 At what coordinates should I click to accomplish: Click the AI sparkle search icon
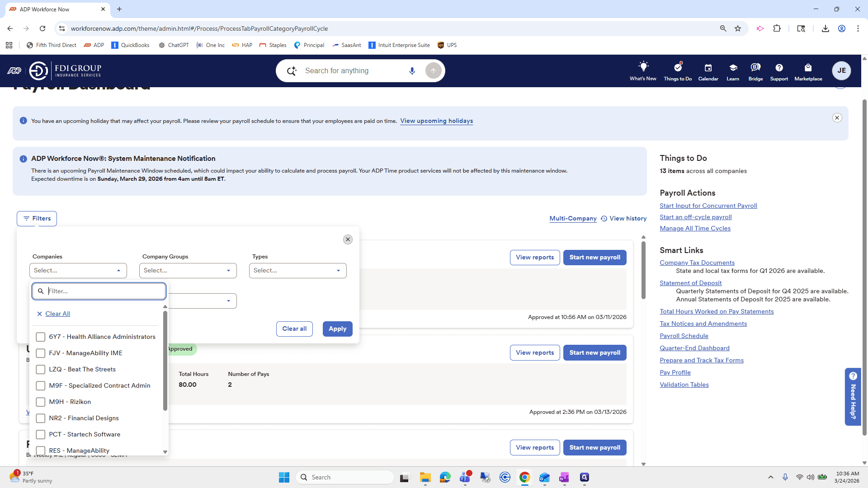click(292, 71)
